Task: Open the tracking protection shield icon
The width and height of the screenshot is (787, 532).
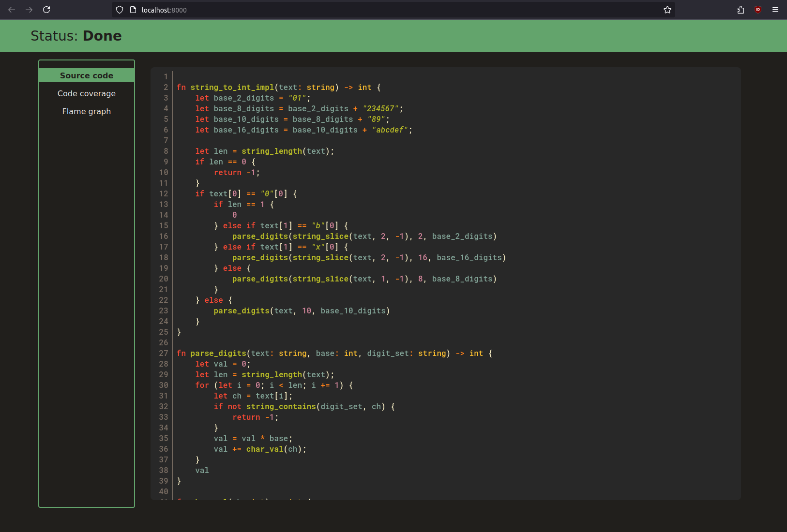Action: pyautogui.click(x=120, y=10)
